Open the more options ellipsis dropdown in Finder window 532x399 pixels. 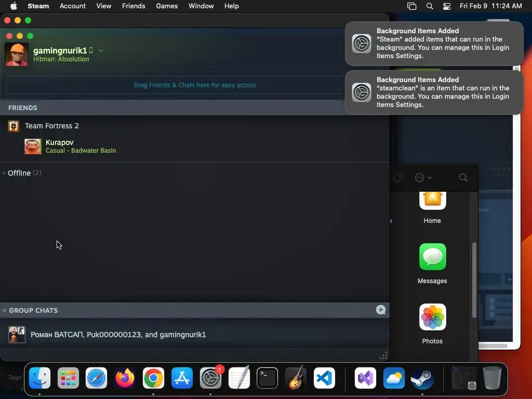[x=423, y=178]
